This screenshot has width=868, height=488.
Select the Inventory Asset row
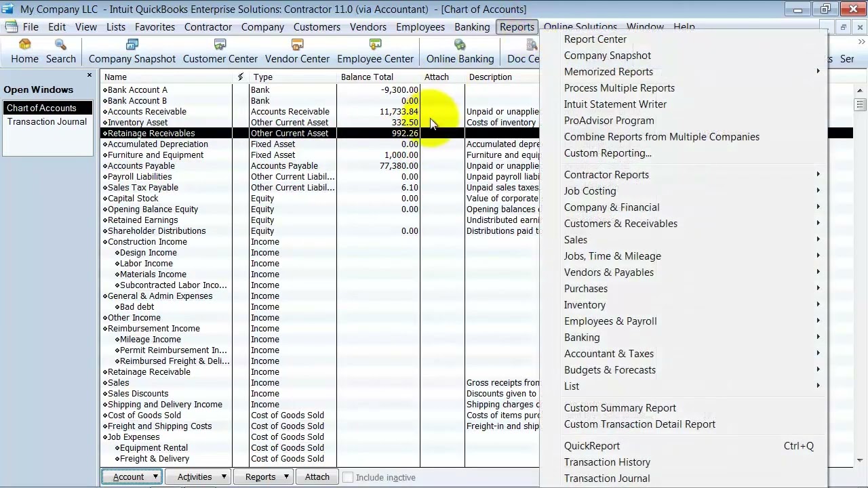(x=320, y=122)
